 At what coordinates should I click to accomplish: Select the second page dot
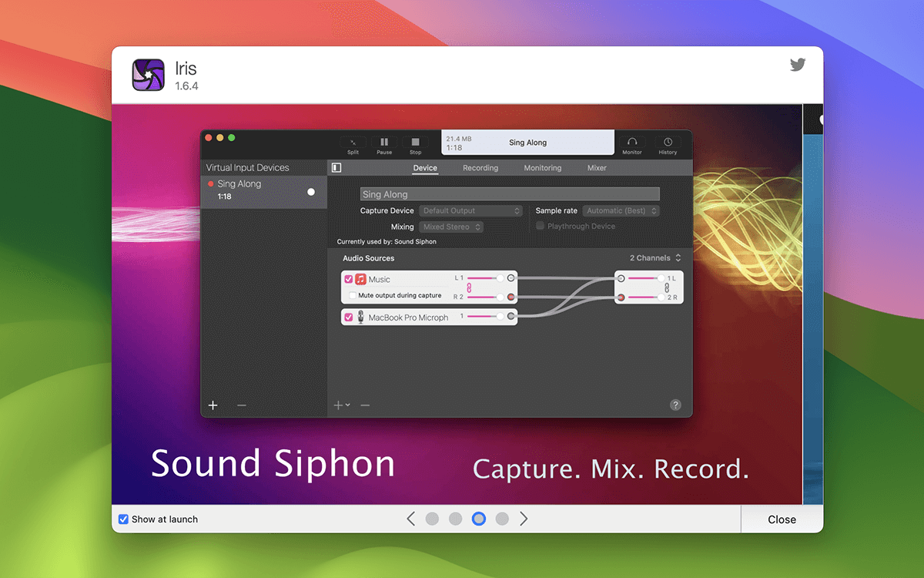[455, 519]
